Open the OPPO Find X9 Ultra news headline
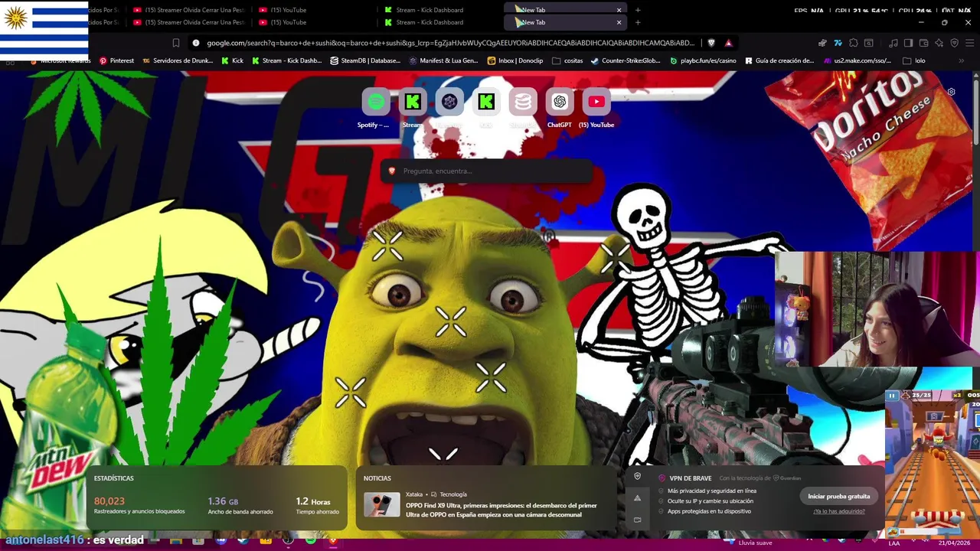This screenshot has height=551, width=980. (501, 510)
